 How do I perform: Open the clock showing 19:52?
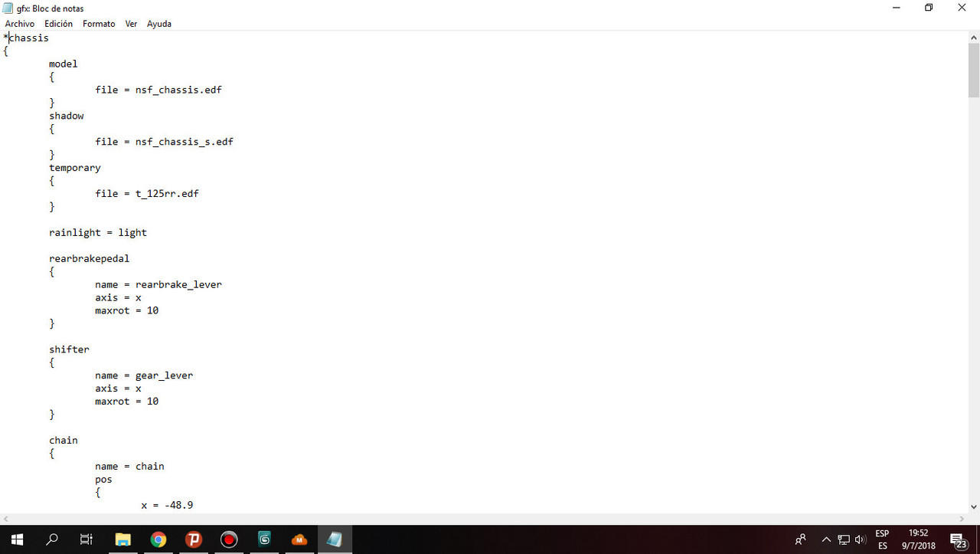click(x=918, y=539)
